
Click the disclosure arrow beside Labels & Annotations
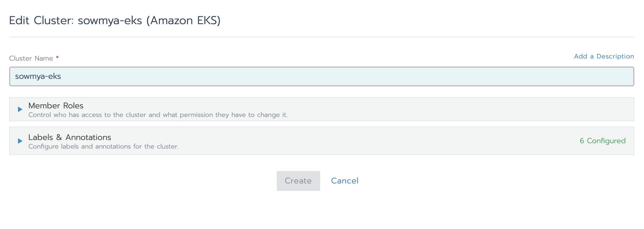19,141
